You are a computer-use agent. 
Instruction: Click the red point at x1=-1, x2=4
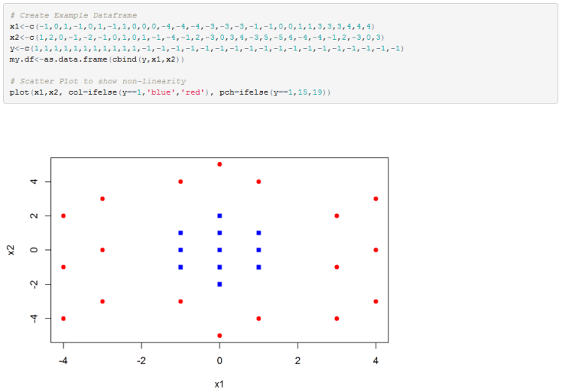click(x=180, y=181)
